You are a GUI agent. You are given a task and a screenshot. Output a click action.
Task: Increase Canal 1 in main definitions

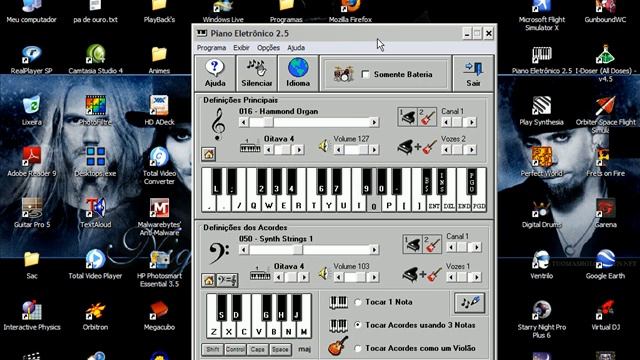click(471, 122)
